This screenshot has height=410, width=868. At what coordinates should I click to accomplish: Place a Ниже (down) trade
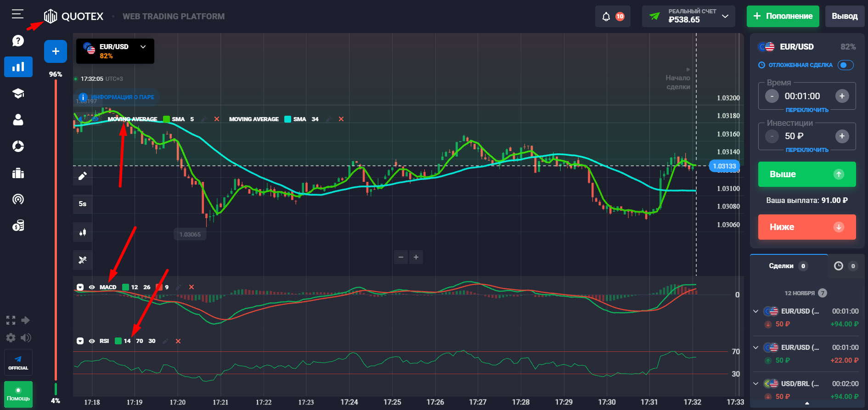807,227
